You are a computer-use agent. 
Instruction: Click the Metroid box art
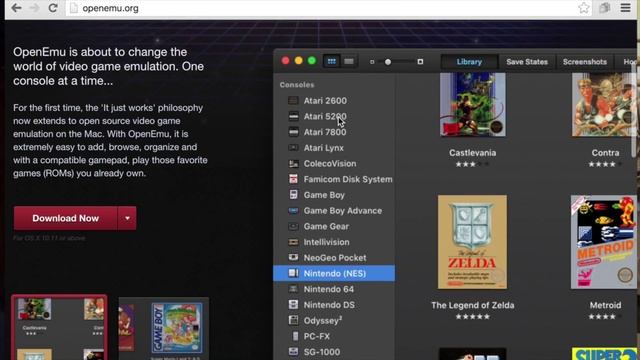pyautogui.click(x=604, y=242)
